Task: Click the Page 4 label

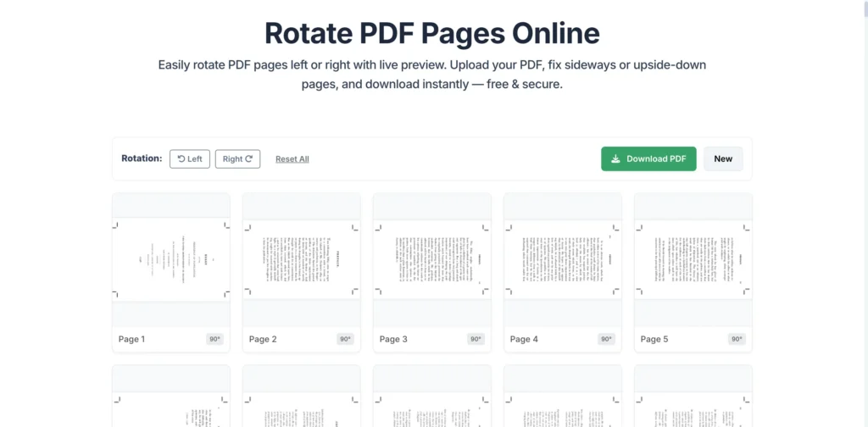Action: pyautogui.click(x=524, y=339)
